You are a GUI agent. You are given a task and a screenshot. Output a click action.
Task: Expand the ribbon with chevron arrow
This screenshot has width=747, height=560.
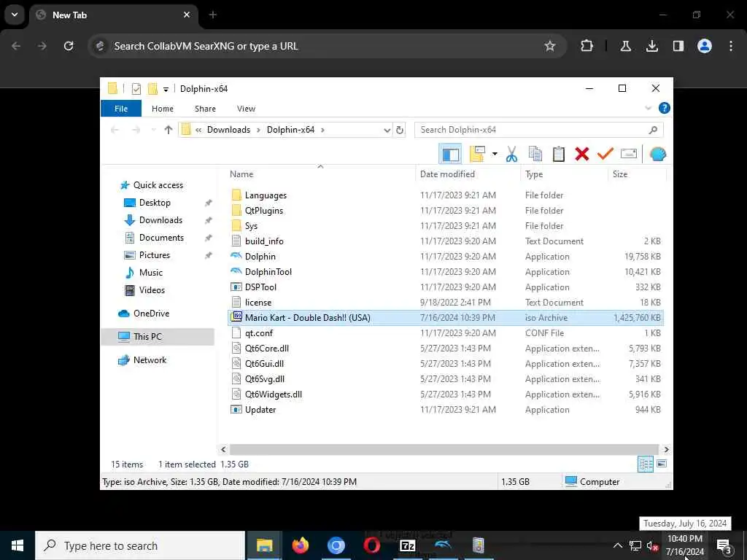[x=648, y=108]
